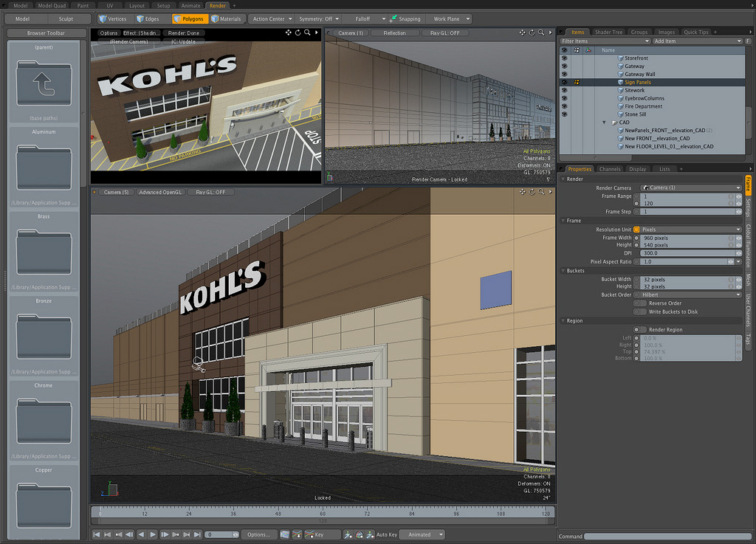Screen dimensions: 756x544
Task: Click the zoom magnifier in the preview viewport
Action: 307,32
